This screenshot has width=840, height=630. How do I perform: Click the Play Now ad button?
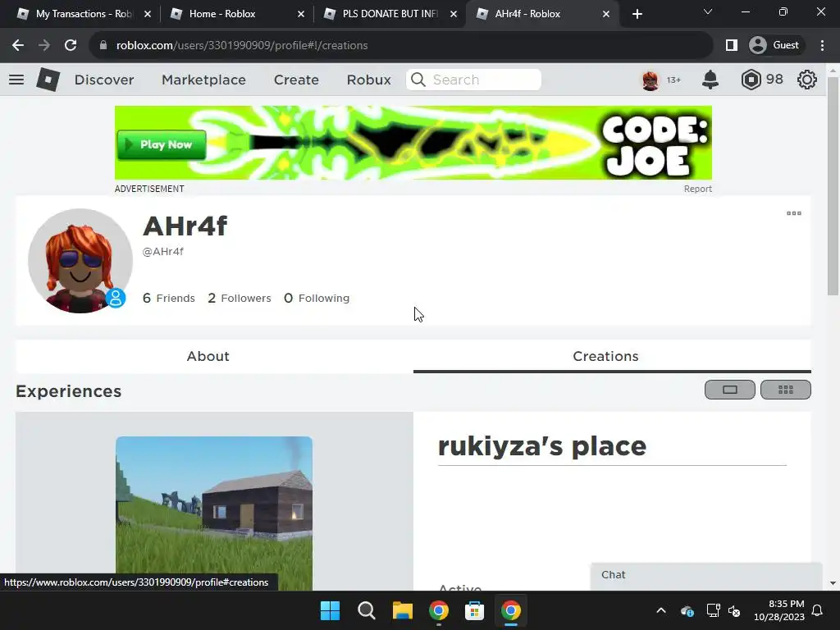point(162,144)
